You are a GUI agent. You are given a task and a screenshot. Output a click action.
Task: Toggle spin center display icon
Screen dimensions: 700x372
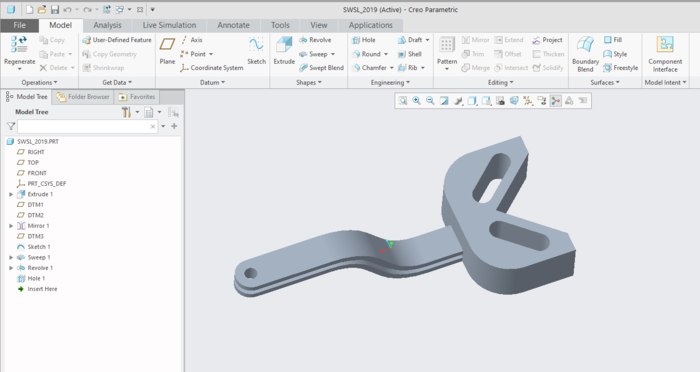tap(555, 100)
